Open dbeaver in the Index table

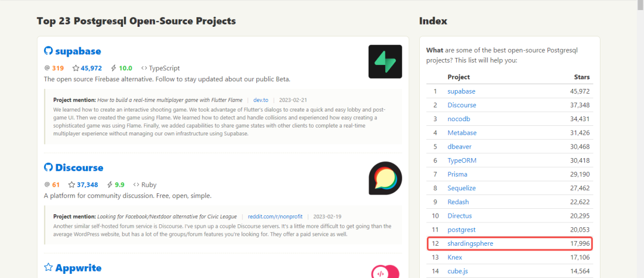coord(459,147)
